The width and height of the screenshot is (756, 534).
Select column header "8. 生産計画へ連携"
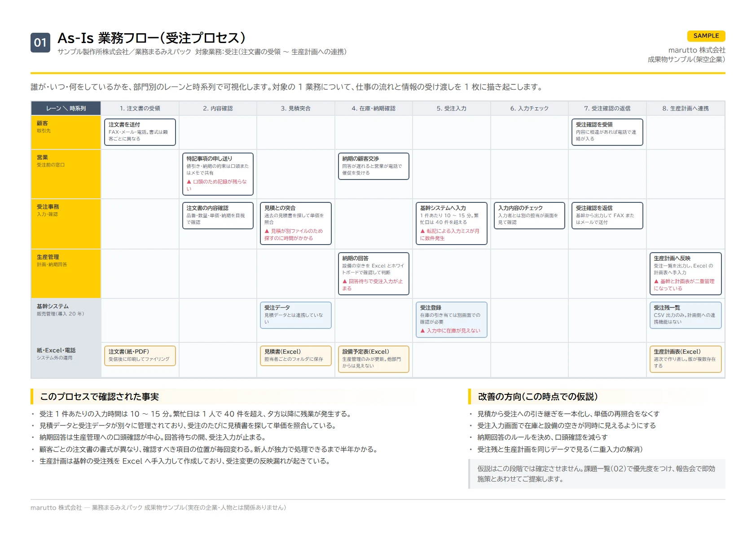pyautogui.click(x=686, y=109)
